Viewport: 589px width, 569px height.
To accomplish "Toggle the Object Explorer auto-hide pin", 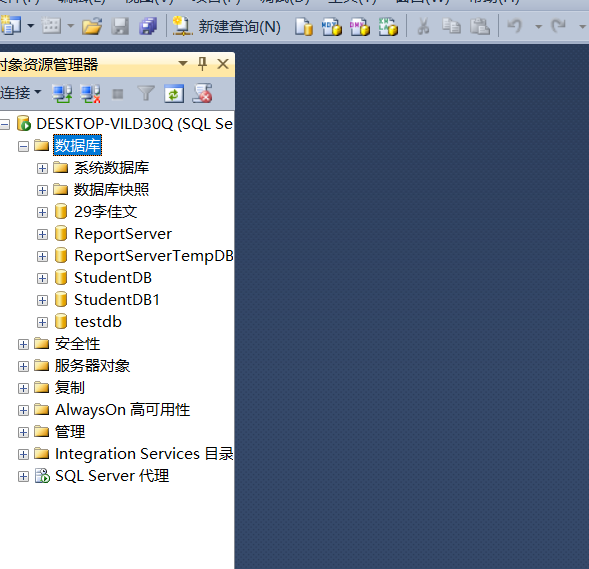I will pos(202,64).
